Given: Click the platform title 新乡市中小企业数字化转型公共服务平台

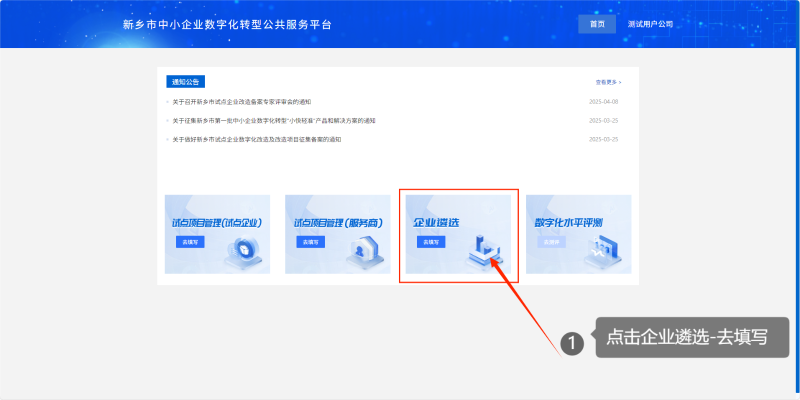Looking at the screenshot, I should 226,24.
